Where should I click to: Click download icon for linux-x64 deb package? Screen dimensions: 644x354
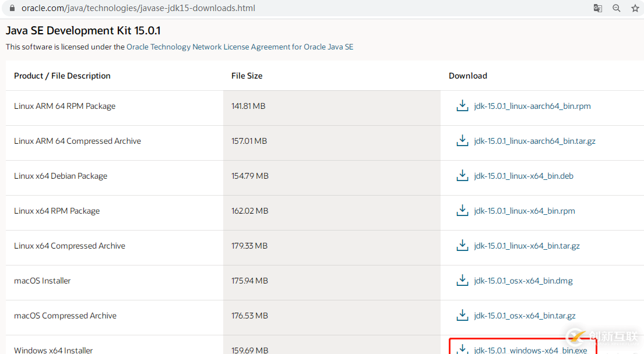(462, 176)
